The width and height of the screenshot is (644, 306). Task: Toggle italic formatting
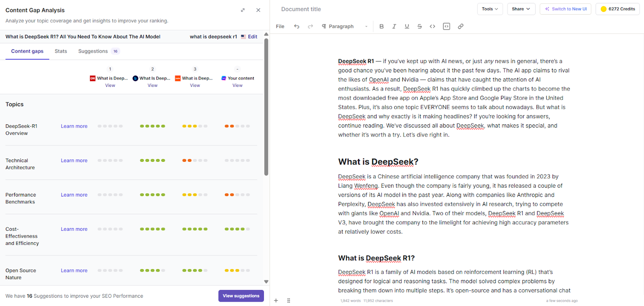(x=394, y=26)
